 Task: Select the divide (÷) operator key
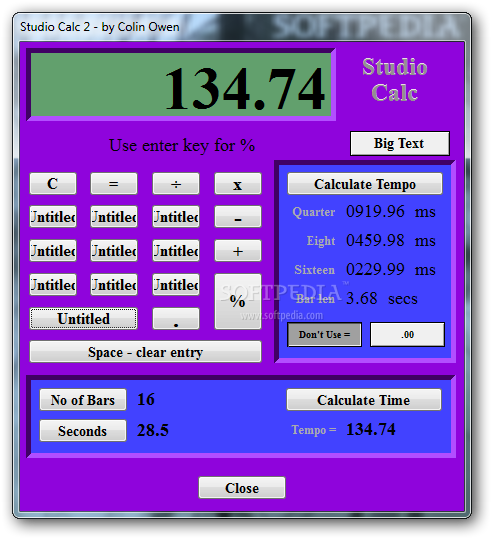pos(176,184)
